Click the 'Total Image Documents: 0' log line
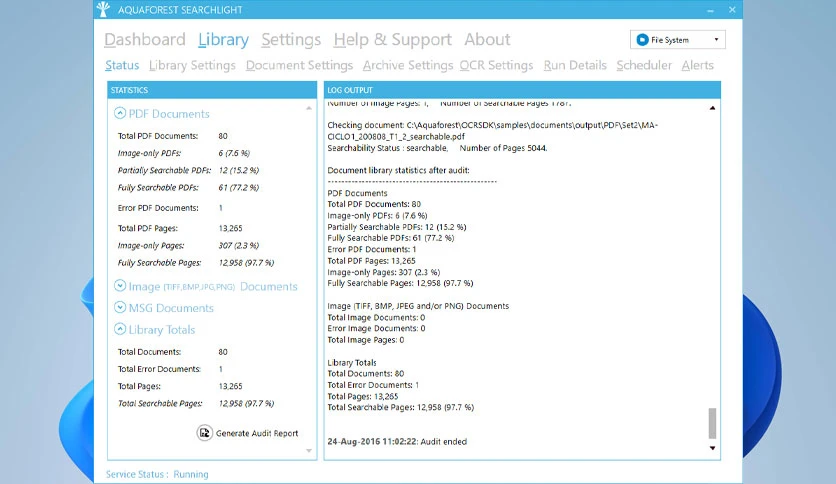 (376, 317)
